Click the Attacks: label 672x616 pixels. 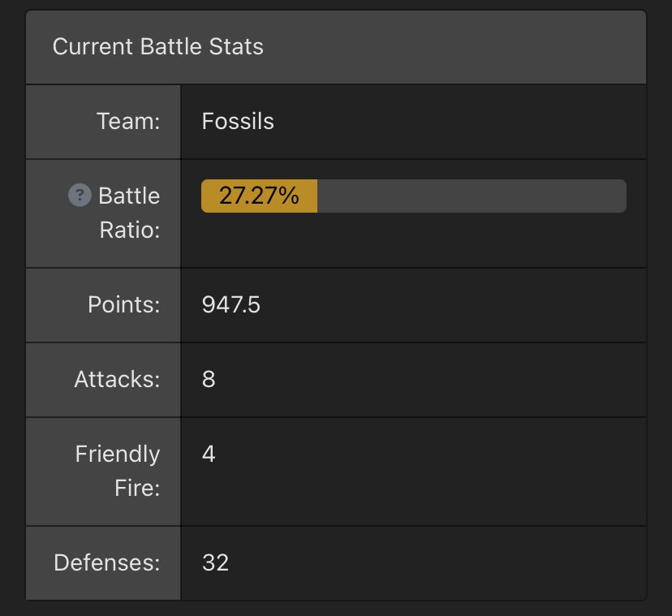[117, 379]
